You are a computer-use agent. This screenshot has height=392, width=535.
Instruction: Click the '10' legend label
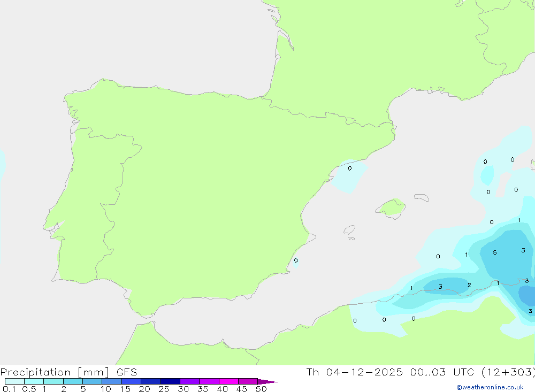(x=105, y=389)
